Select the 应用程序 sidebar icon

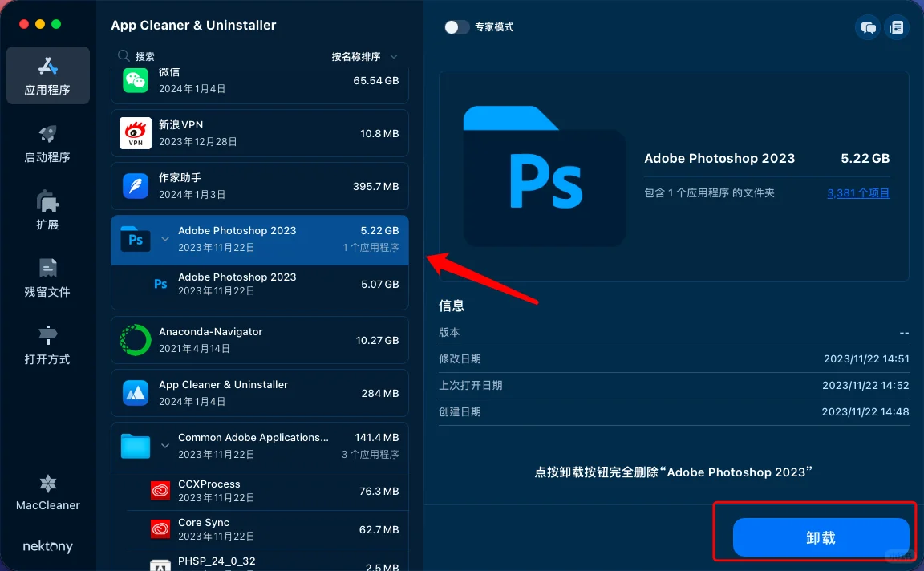pyautogui.click(x=47, y=75)
